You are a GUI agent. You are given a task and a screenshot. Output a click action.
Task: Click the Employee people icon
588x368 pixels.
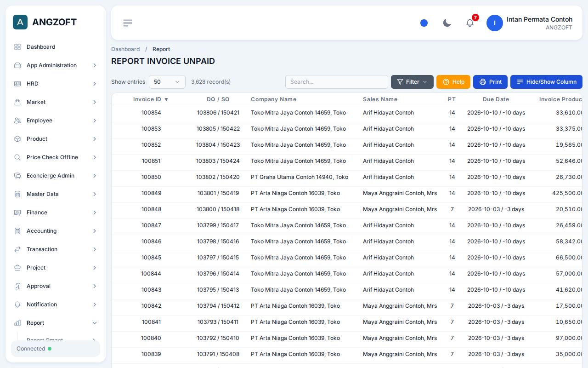[17, 121]
